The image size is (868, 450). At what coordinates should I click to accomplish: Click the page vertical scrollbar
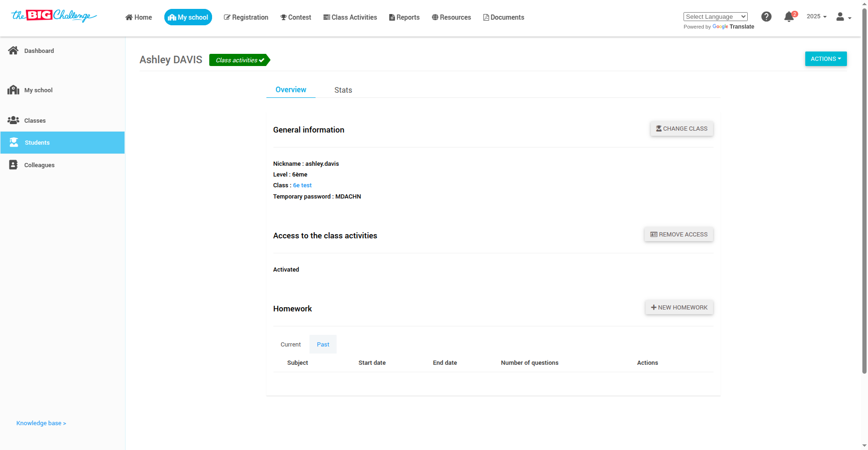pyautogui.click(x=864, y=192)
